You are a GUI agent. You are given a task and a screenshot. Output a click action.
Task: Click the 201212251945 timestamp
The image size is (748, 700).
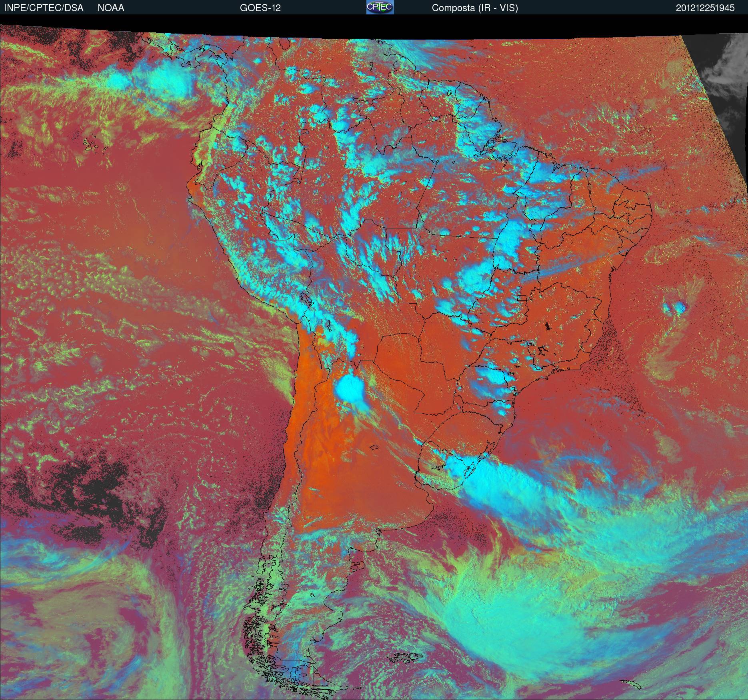(705, 8)
